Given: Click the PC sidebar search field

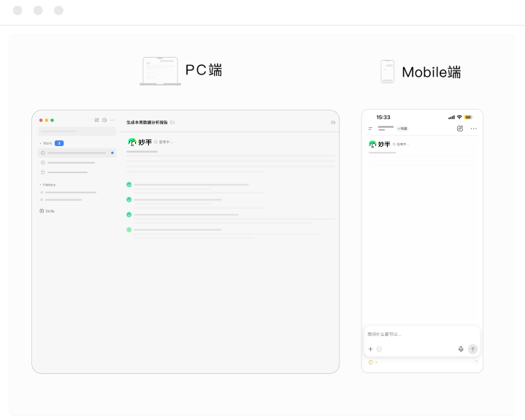Looking at the screenshot, I should [77, 131].
